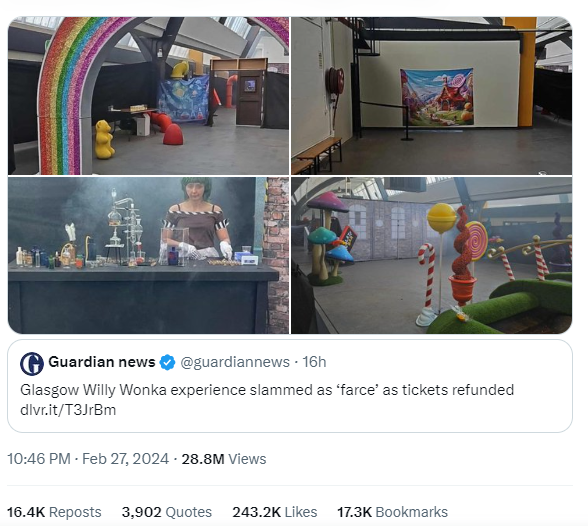View the 28.8M Views analytics
588x526 pixels.
224,459
